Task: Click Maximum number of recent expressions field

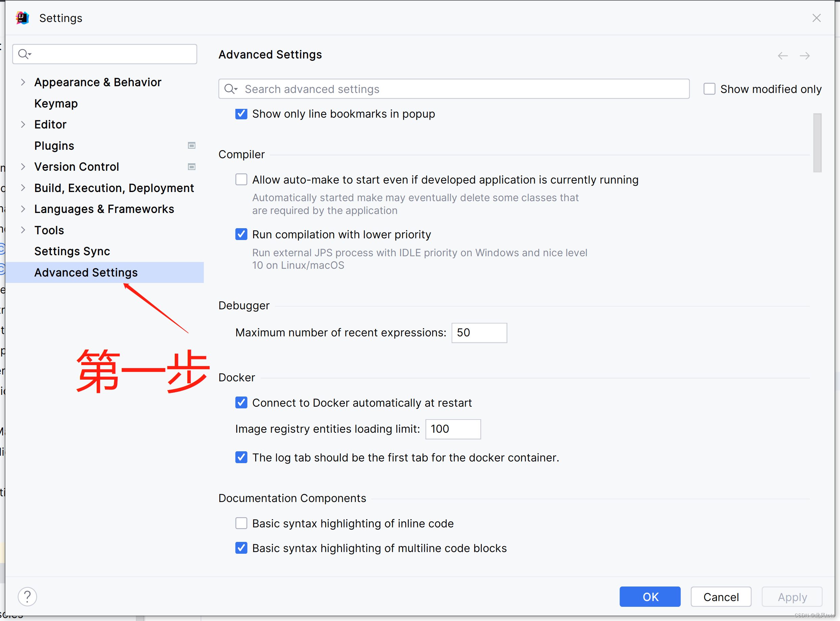Action: point(479,333)
